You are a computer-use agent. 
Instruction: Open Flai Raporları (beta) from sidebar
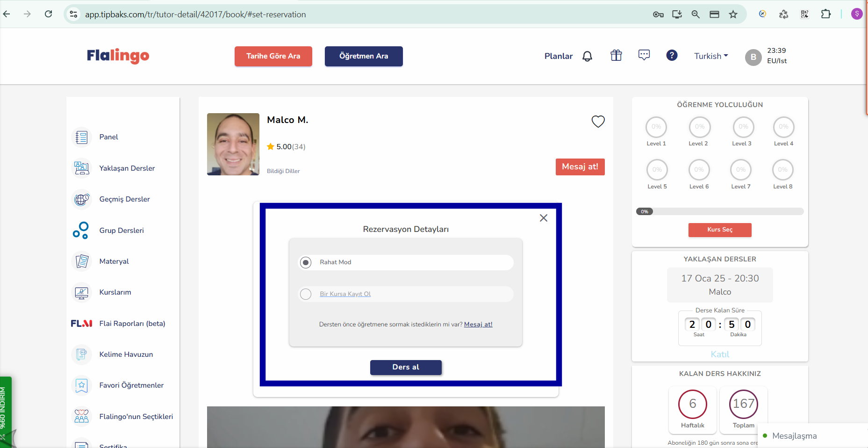point(132,324)
